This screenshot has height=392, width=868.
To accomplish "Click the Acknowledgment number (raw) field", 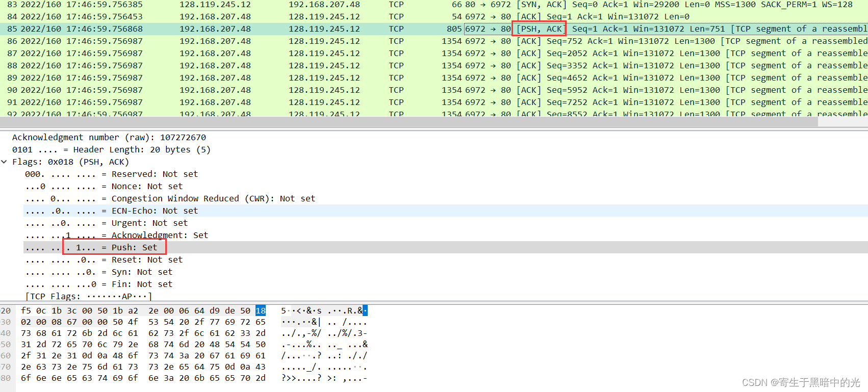I will point(109,138).
